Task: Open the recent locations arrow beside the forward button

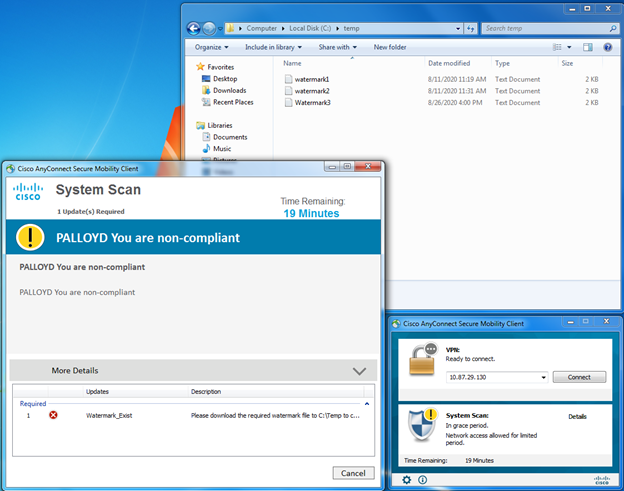Action: [x=220, y=29]
